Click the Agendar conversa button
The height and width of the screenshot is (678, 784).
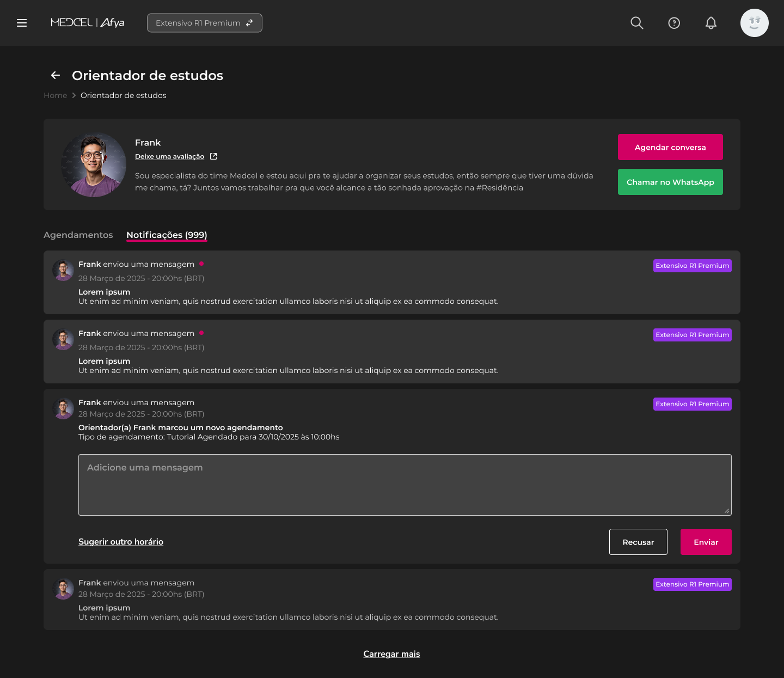click(x=670, y=147)
